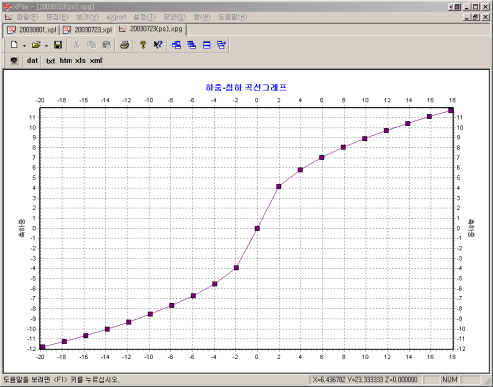Viewport: 493px width, 387px height.
Task: Switch to the 20030723.xpl tab
Action: pyautogui.click(x=88, y=30)
